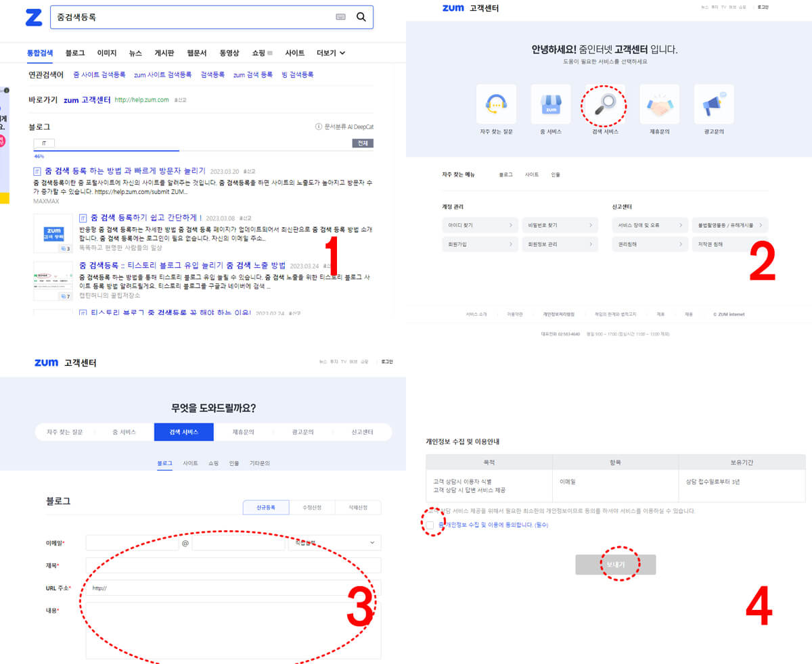The image size is (812, 664).
Task: Switch to the 신고센터 tab
Action: pos(362,432)
